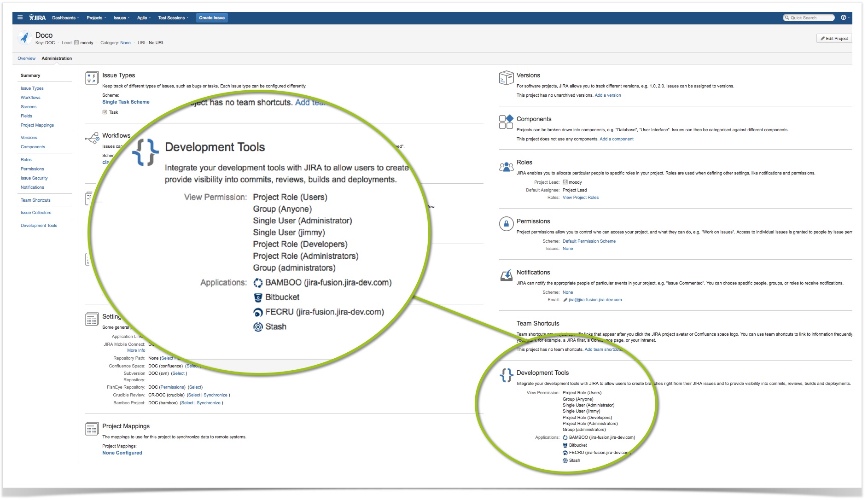Click the Add a version link
The image size is (868, 501).
(x=608, y=95)
